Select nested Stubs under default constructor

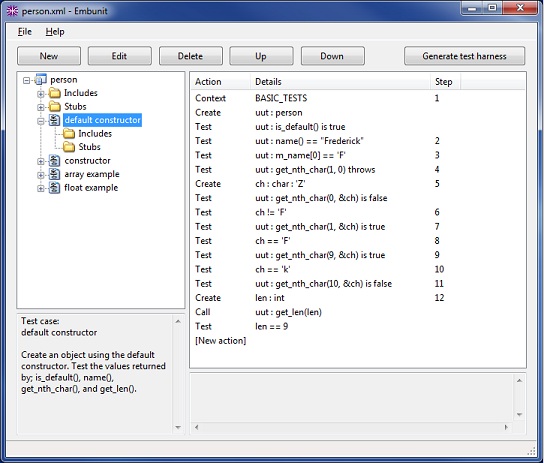click(89, 147)
